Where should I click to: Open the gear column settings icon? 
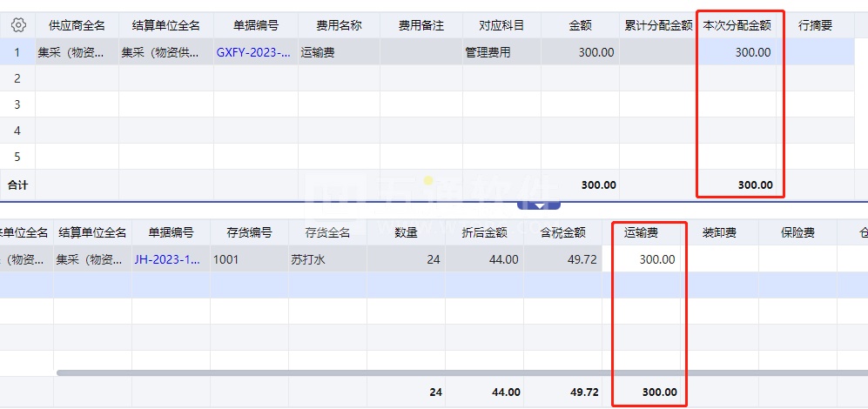click(17, 25)
